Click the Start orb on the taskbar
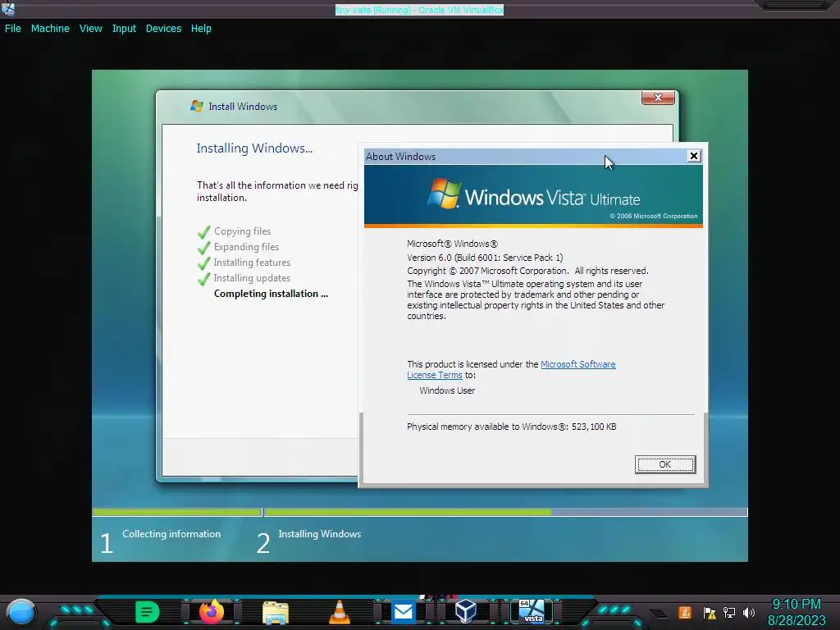840x630 pixels. coord(21,612)
